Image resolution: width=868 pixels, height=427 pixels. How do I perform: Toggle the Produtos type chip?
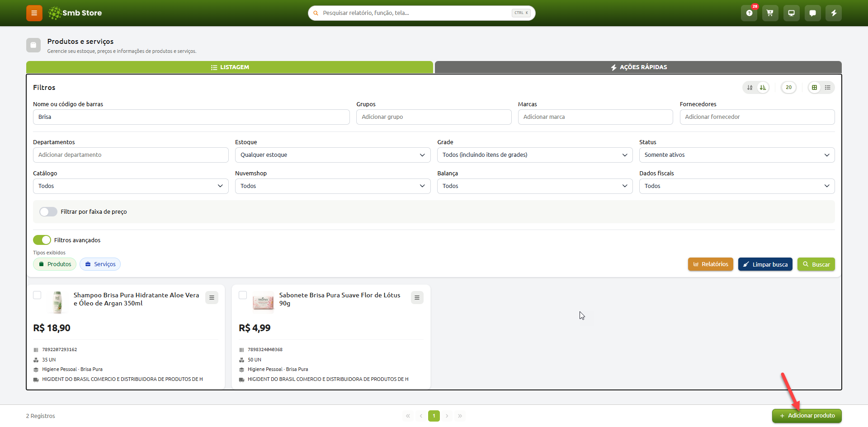(55, 264)
